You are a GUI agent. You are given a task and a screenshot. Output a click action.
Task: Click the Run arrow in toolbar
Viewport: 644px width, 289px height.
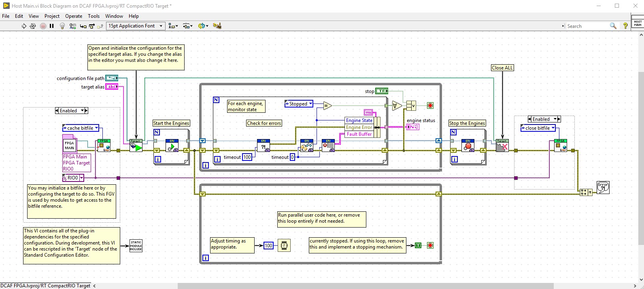click(x=24, y=26)
